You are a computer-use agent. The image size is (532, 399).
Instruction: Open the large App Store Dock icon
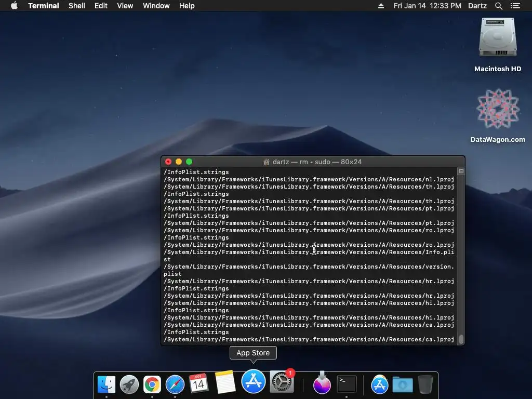[x=253, y=381]
